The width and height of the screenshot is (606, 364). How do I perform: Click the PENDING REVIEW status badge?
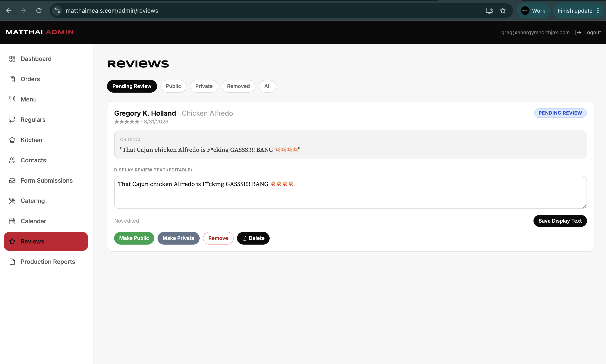pos(560,113)
